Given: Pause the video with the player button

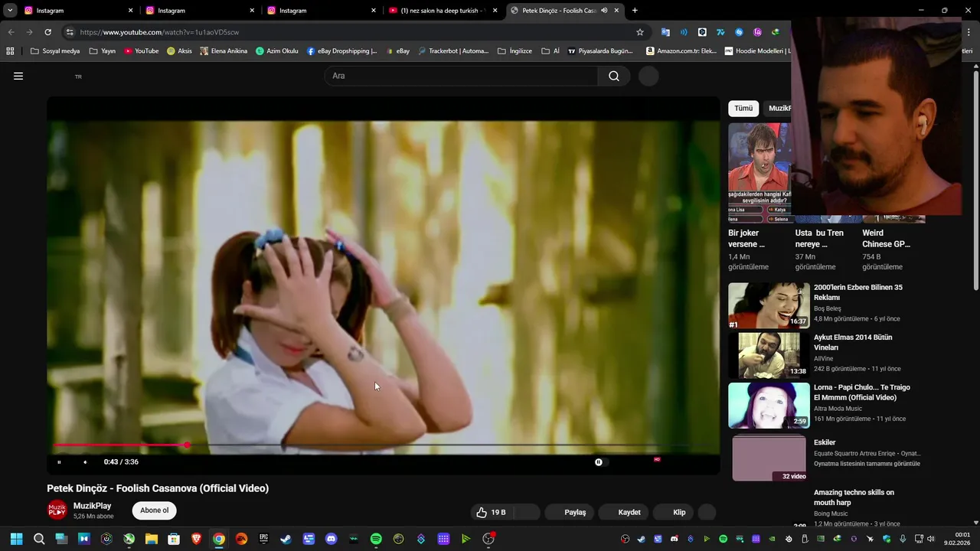Looking at the screenshot, I should (x=59, y=461).
